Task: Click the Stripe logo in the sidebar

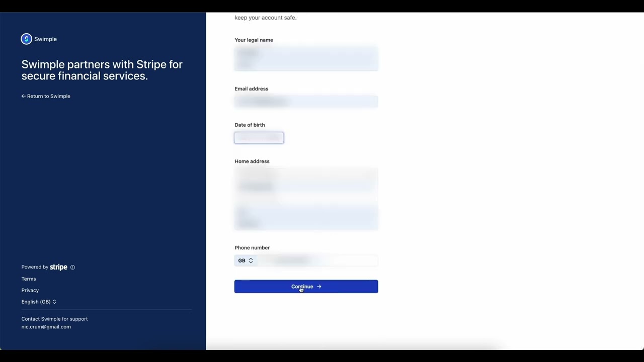Action: (58, 267)
